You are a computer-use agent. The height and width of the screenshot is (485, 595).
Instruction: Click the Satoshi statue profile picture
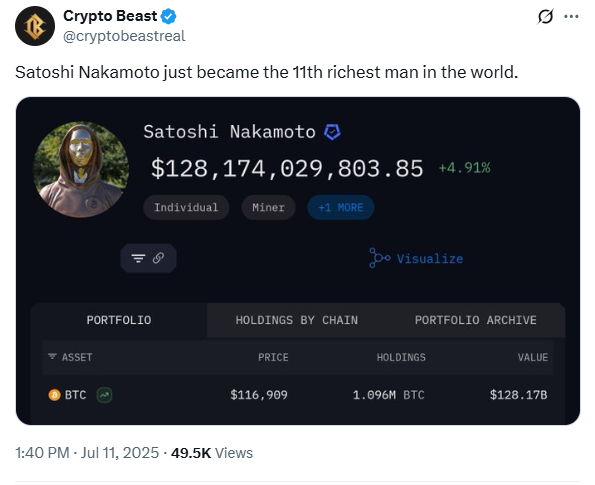[81, 170]
